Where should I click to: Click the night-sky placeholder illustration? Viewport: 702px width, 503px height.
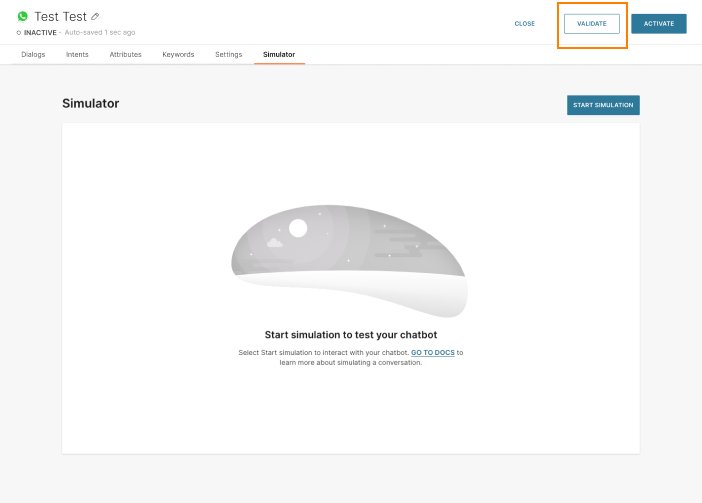[x=350, y=261]
